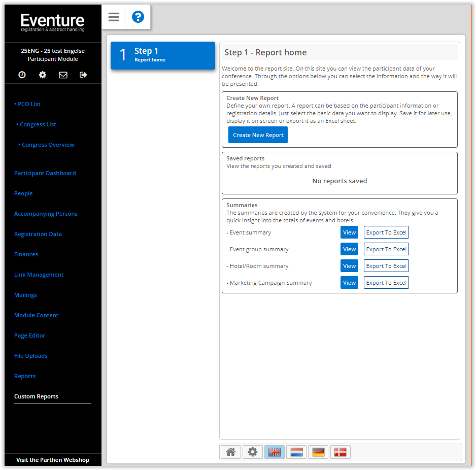Select the Danish language flag
476x470 pixels.
point(340,452)
